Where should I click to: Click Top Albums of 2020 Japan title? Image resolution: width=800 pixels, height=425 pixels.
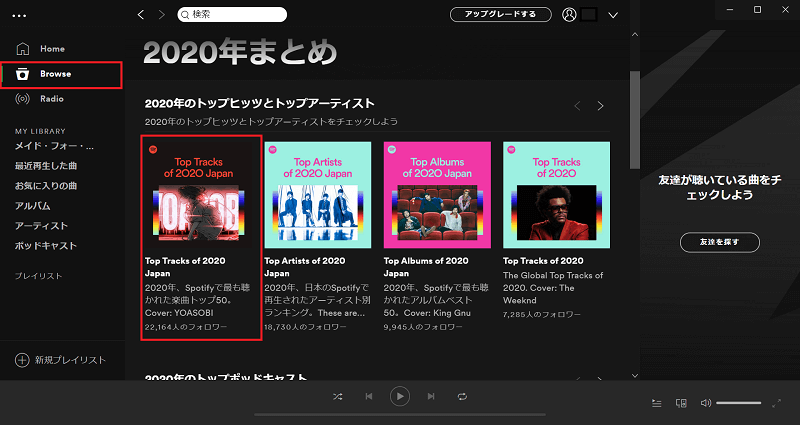pos(426,267)
